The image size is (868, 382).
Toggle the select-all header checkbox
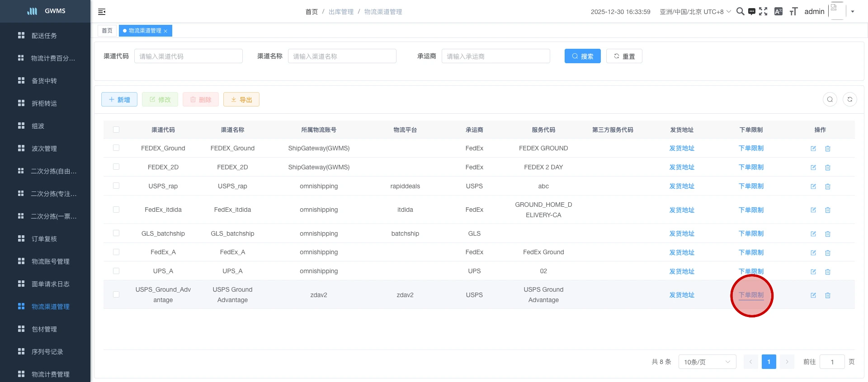click(116, 130)
